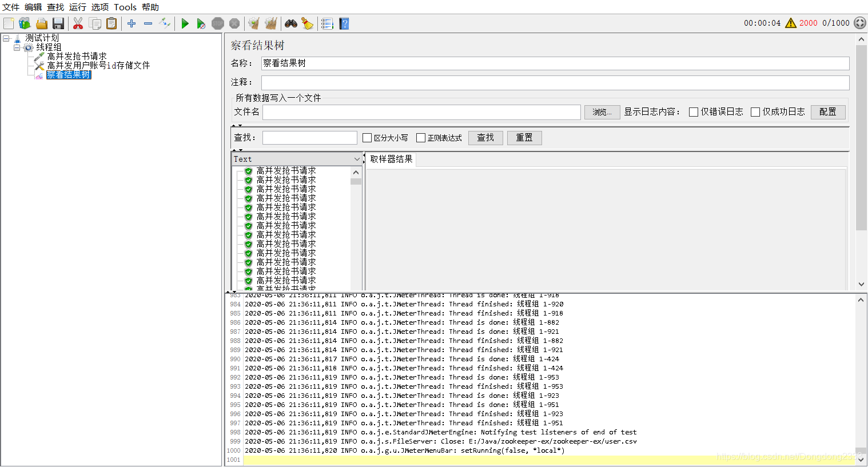Open the 选项 menu
Image resolution: width=868 pixels, height=467 pixels.
pos(100,7)
